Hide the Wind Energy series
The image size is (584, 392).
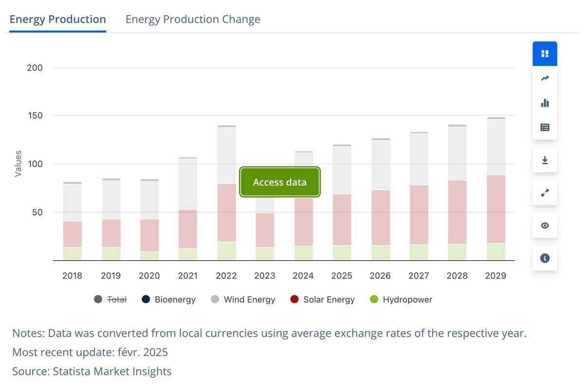pos(243,299)
